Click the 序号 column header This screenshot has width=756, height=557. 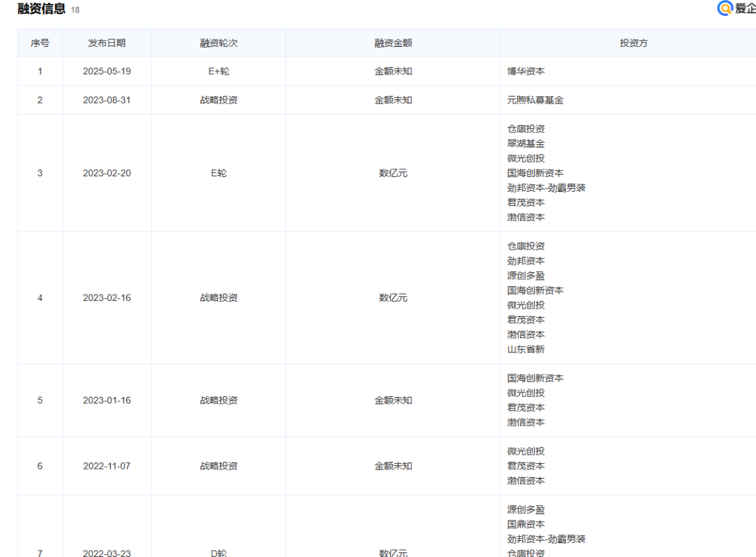click(x=40, y=43)
